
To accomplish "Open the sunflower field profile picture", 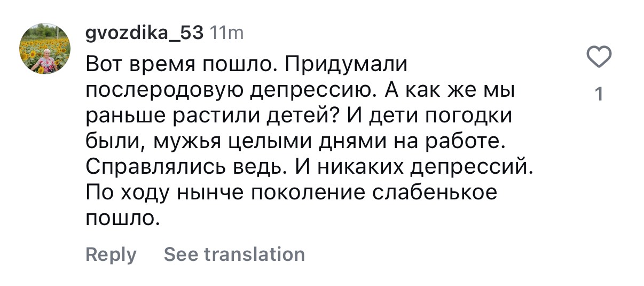I will 45,49.
